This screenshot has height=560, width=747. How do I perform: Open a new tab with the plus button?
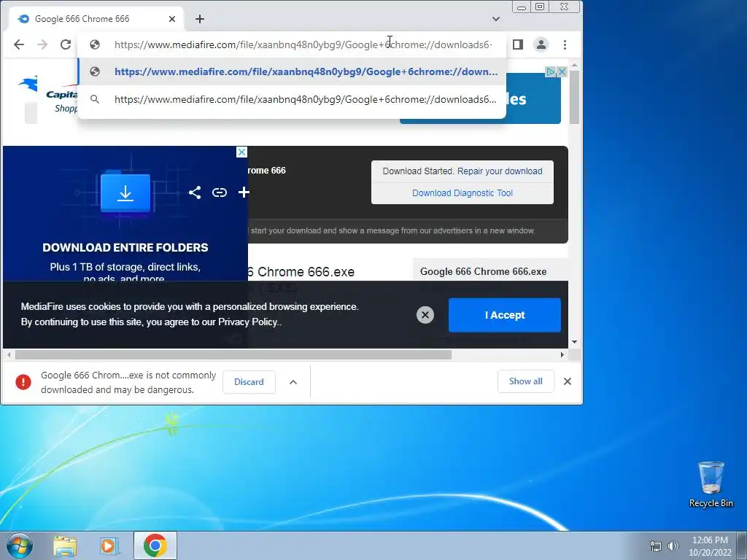point(200,19)
